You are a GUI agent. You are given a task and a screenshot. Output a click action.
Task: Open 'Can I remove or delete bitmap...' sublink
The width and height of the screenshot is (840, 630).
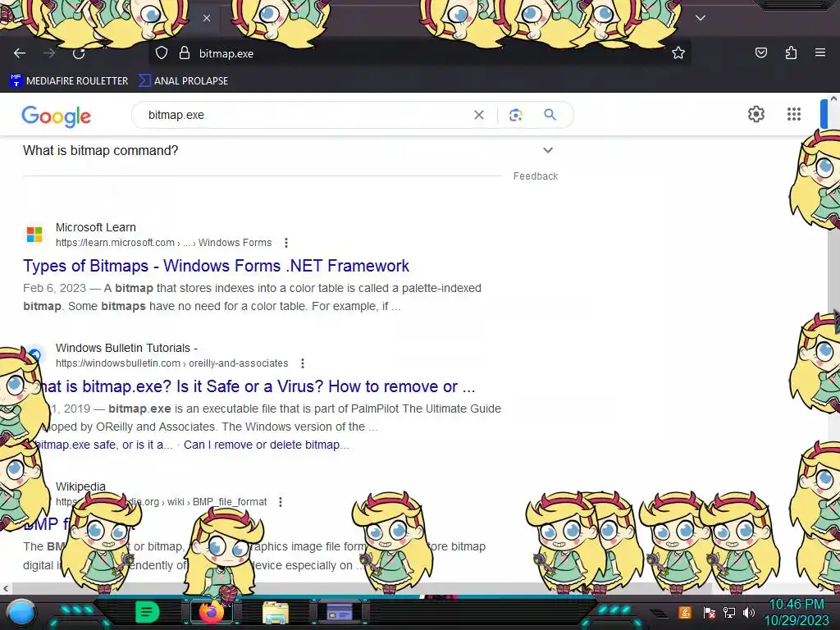click(267, 445)
